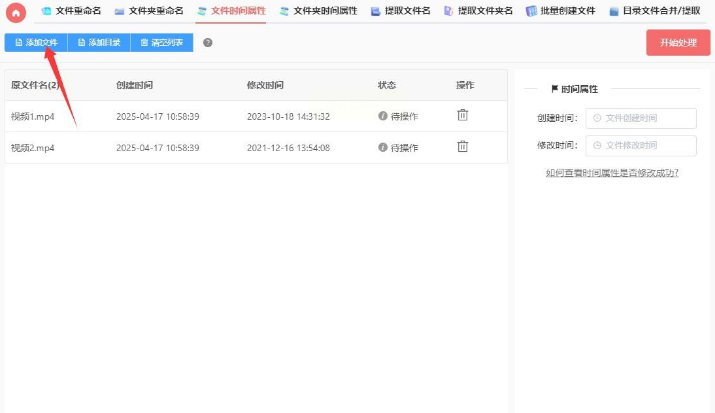The height and width of the screenshot is (413, 715).
Task: Click the 添加目录 button
Action: 99,43
